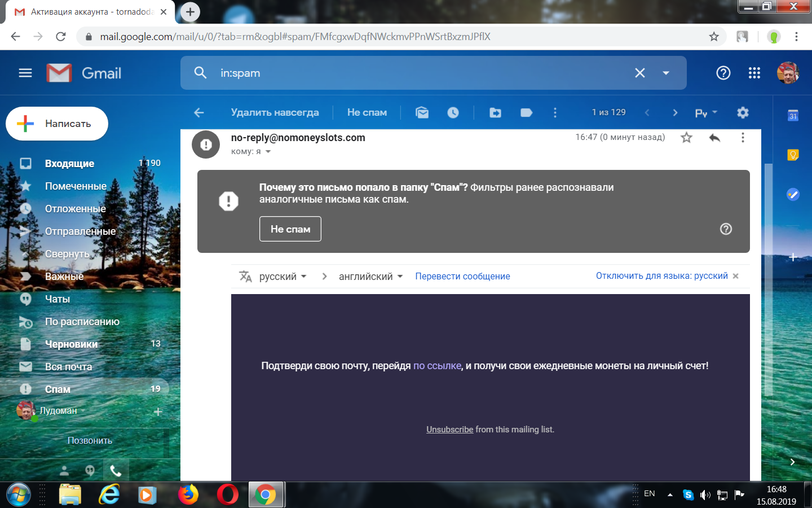Image resolution: width=812 pixels, height=508 pixels.
Task: Hide side panel chevron arrow
Action: coord(792,462)
